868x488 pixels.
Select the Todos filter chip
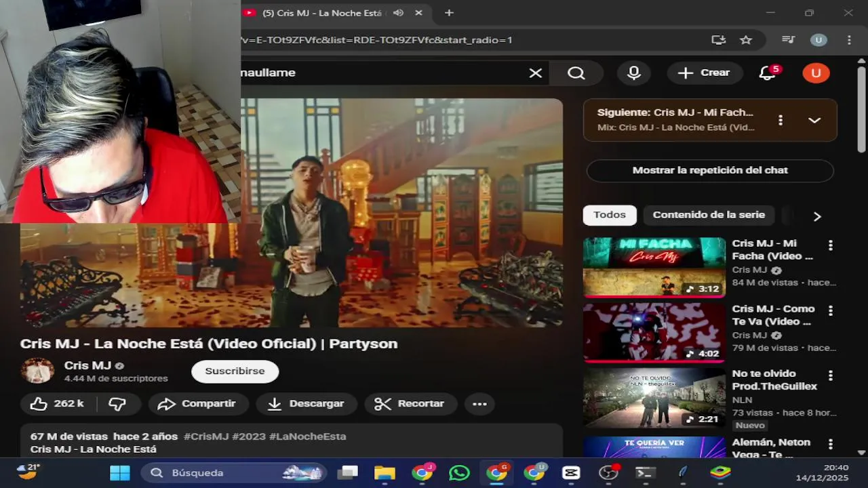pos(610,215)
